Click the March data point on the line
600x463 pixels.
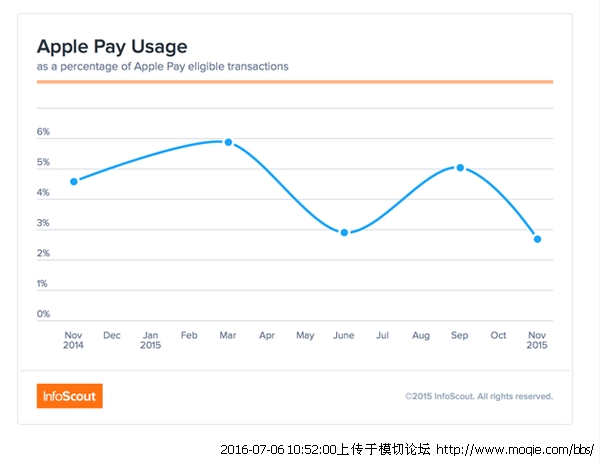click(x=228, y=142)
